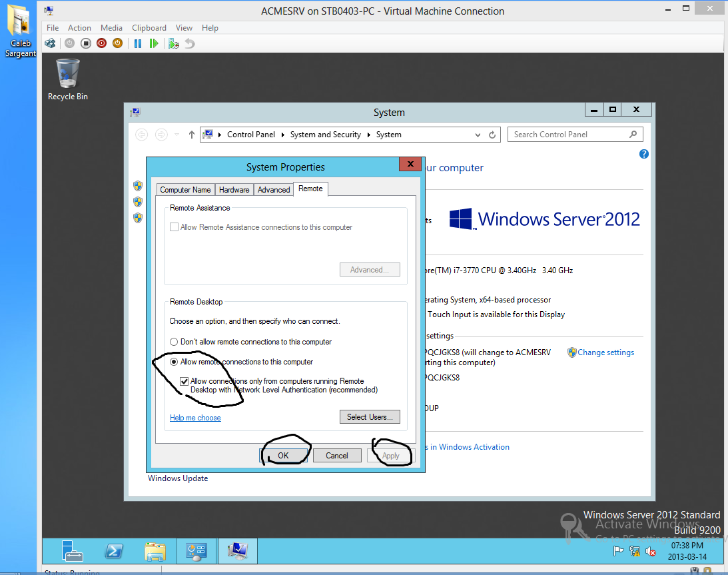728x575 pixels.
Task: Click Cancel in System Properties
Action: tap(337, 456)
